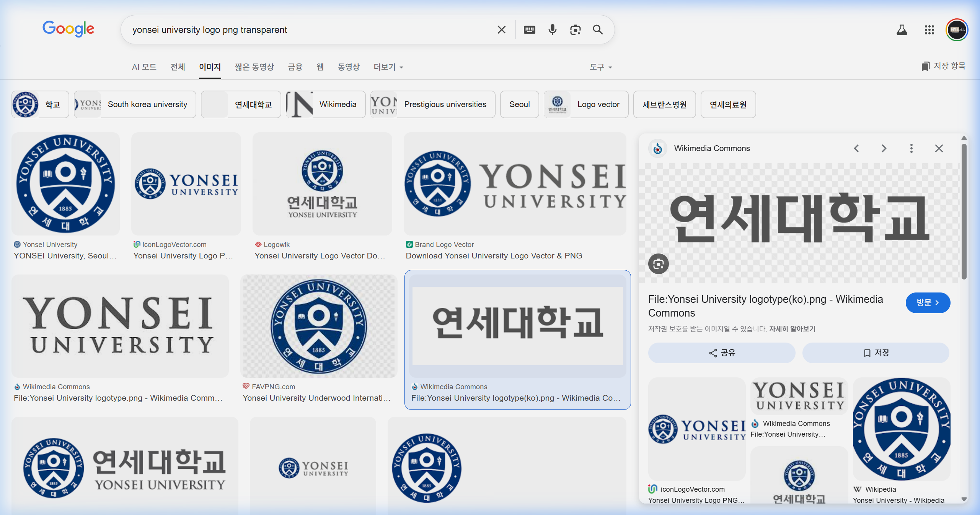This screenshot has height=515, width=980.
Task: Close the Wikimedia Commons preview panel
Action: point(939,148)
